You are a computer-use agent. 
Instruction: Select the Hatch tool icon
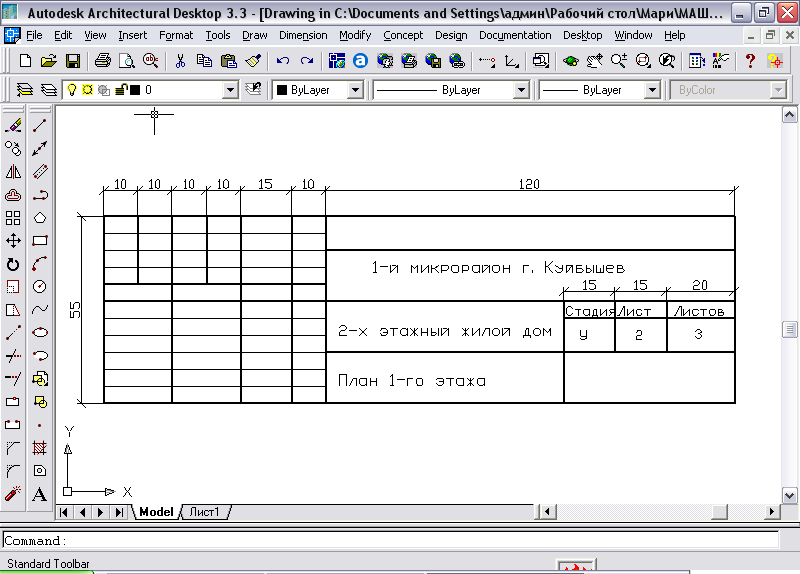40,448
